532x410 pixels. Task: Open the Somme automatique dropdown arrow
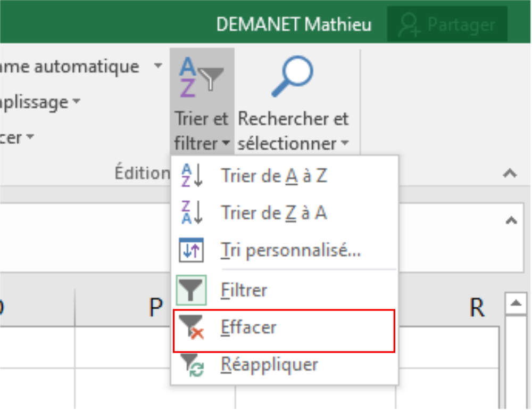[x=158, y=66]
